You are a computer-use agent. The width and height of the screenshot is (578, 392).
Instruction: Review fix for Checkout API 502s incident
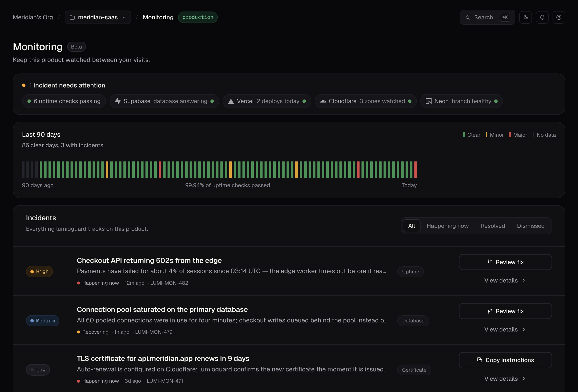[x=505, y=262]
